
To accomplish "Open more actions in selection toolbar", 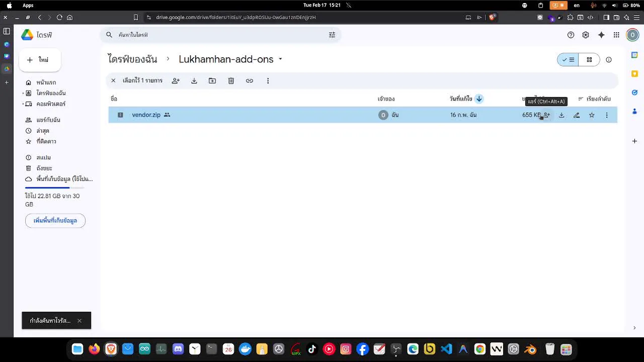I will click(x=268, y=80).
